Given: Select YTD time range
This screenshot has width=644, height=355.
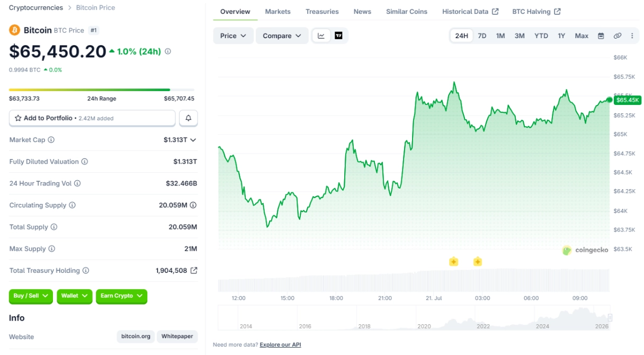Looking at the screenshot, I should [541, 35].
